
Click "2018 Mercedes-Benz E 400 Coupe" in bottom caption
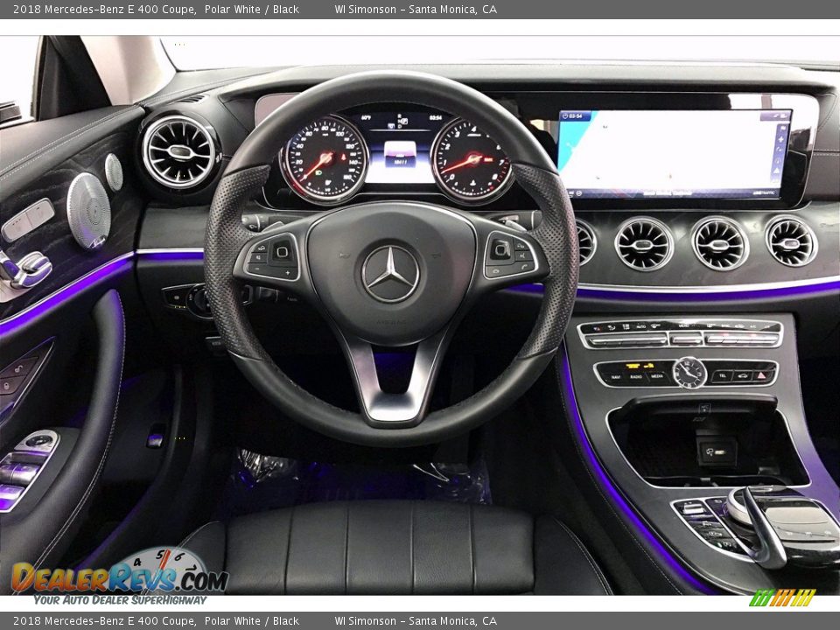coord(104,621)
